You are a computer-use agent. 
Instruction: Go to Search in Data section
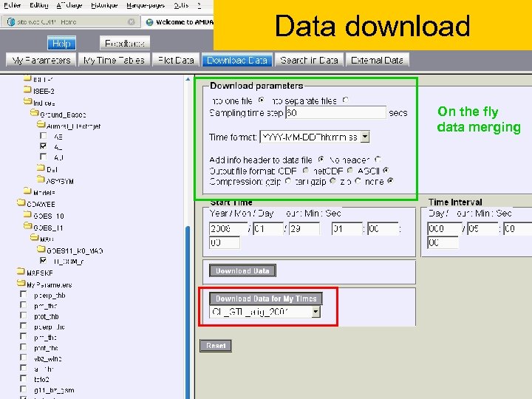click(x=309, y=60)
